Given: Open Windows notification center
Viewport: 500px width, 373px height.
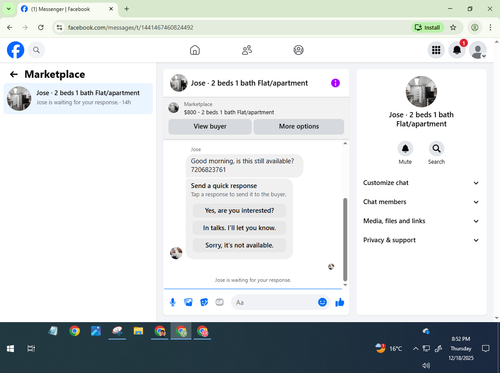Looking at the screenshot, I should [x=486, y=349].
